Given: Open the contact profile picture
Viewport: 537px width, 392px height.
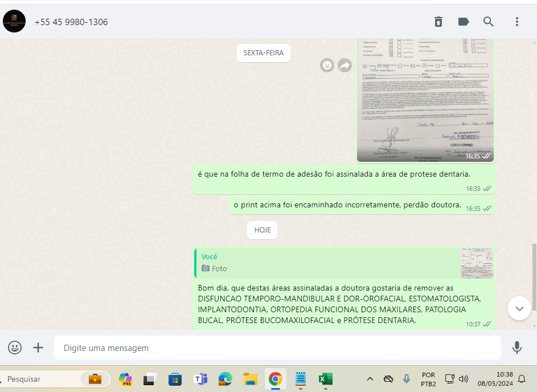Looking at the screenshot, I should 14,21.
